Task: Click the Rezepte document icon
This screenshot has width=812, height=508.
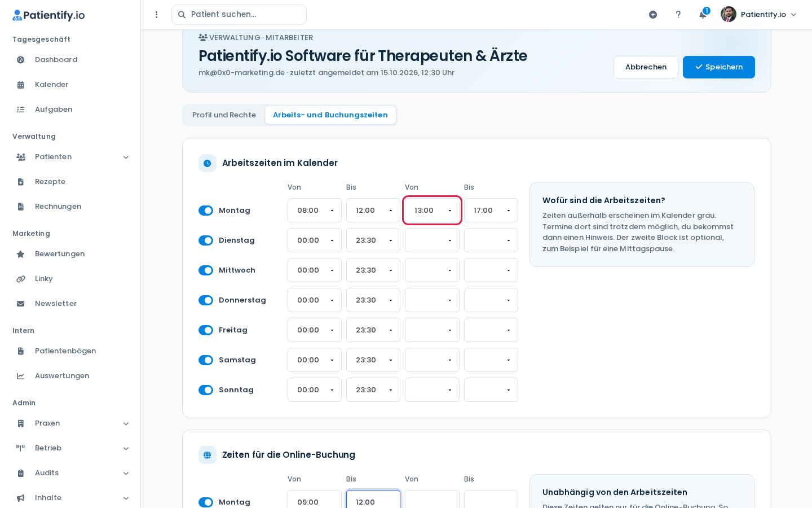Action: click(21, 182)
